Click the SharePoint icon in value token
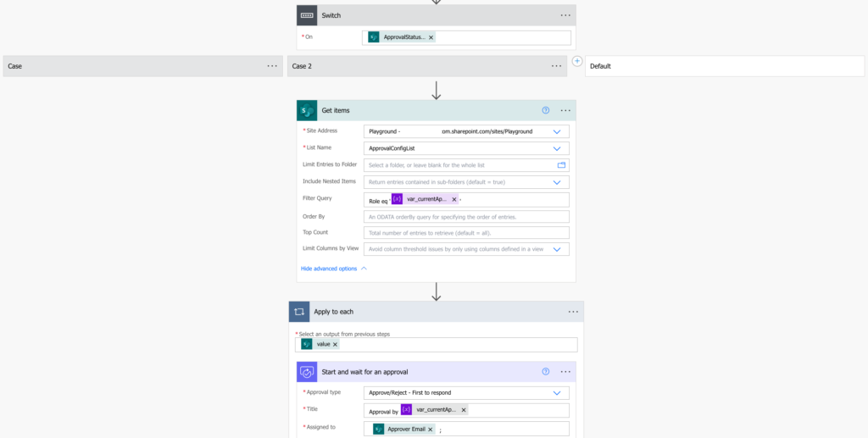This screenshot has width=868, height=438. [x=307, y=344]
